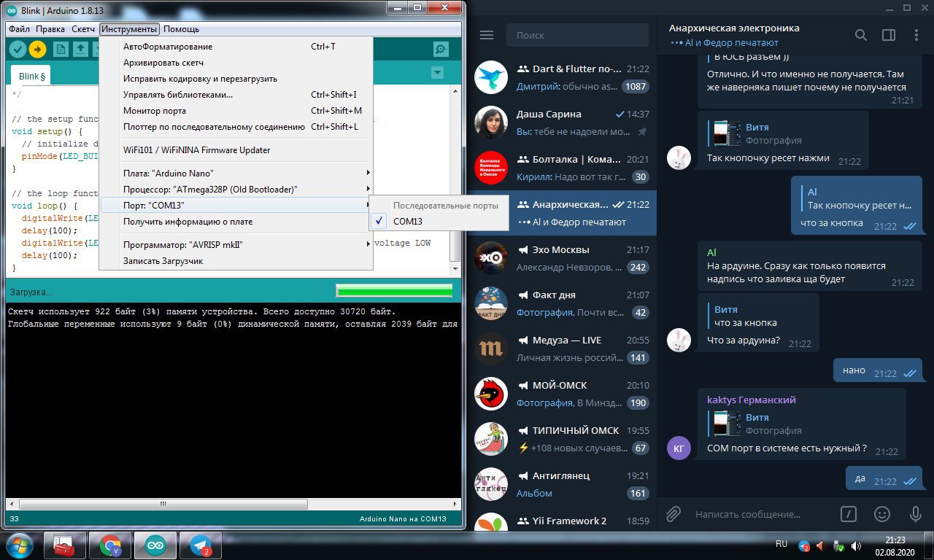Open the Файл menu

point(20,29)
